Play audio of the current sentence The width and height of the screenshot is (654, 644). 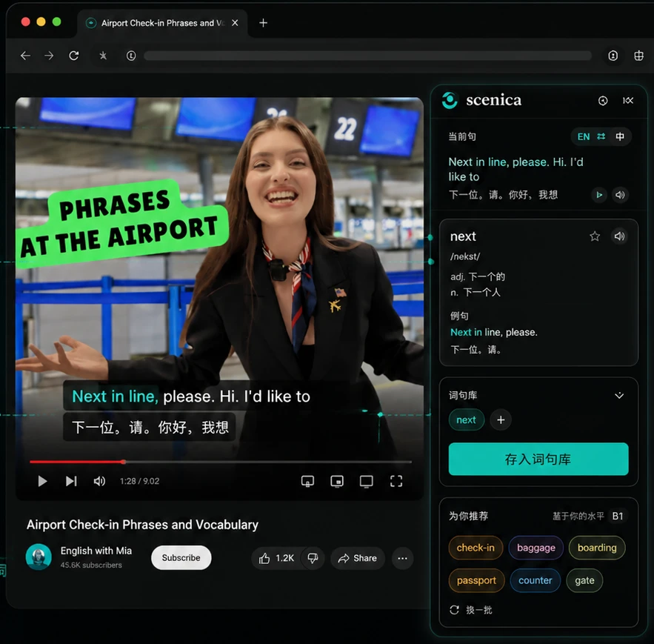point(620,195)
